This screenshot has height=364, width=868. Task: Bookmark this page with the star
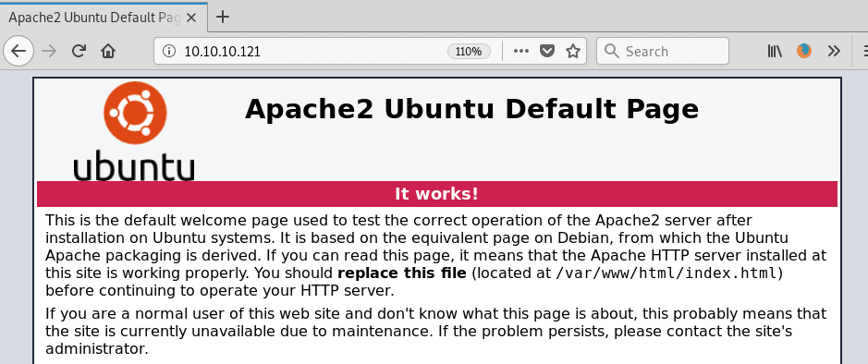pos(573,52)
